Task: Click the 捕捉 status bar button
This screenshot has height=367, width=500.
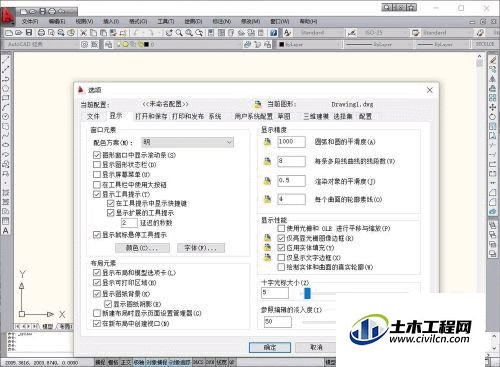Action: pos(100,363)
